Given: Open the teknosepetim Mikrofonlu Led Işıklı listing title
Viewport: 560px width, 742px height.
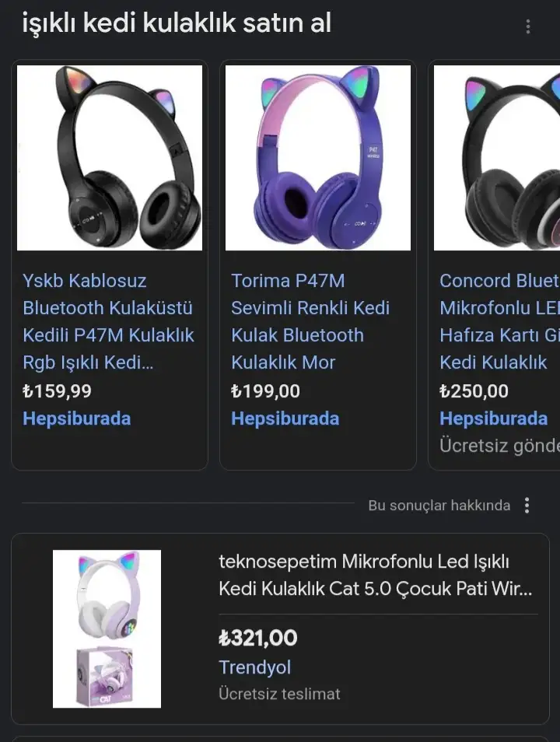Looking at the screenshot, I should (x=376, y=575).
